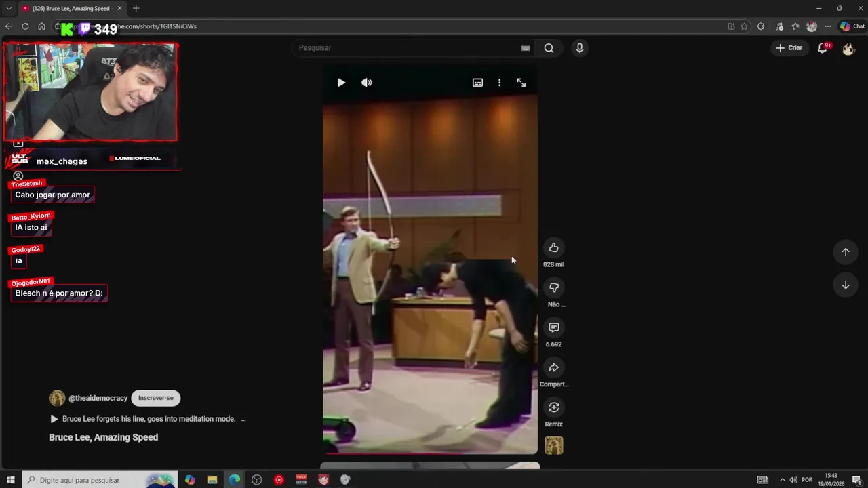Start voice search with microphone
The image size is (868, 488).
(x=579, y=48)
